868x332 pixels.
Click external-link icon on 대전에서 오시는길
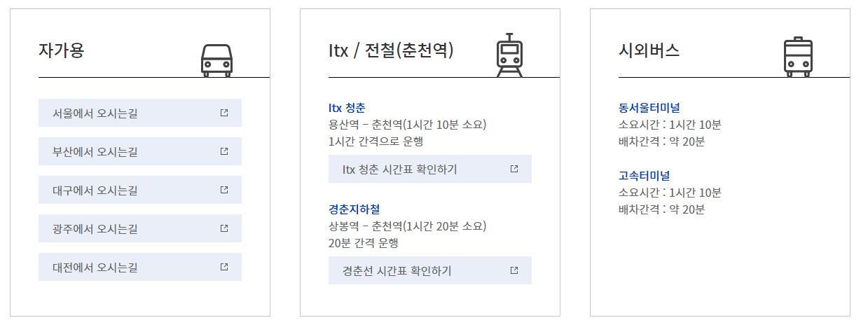[x=224, y=266]
